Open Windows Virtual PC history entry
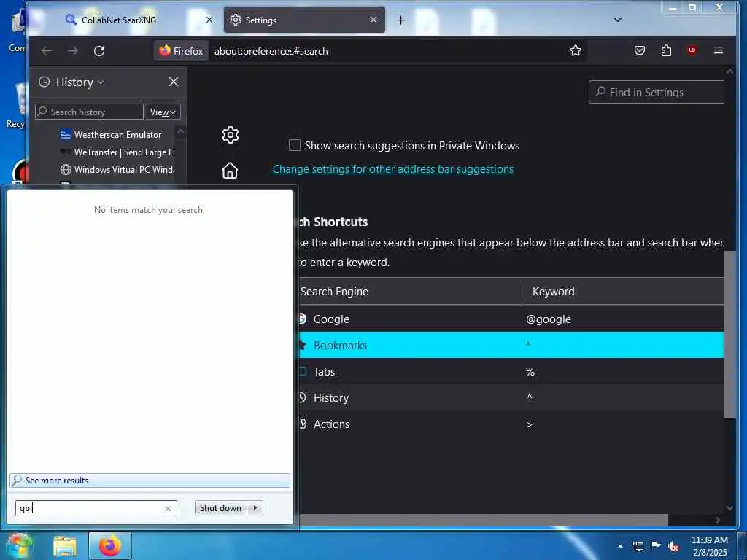 117,169
